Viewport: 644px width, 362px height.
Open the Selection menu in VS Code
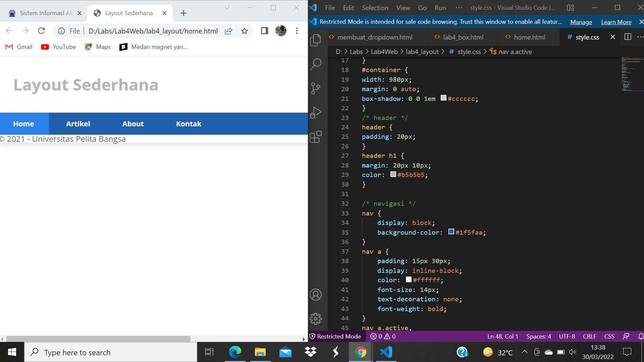(375, 7)
